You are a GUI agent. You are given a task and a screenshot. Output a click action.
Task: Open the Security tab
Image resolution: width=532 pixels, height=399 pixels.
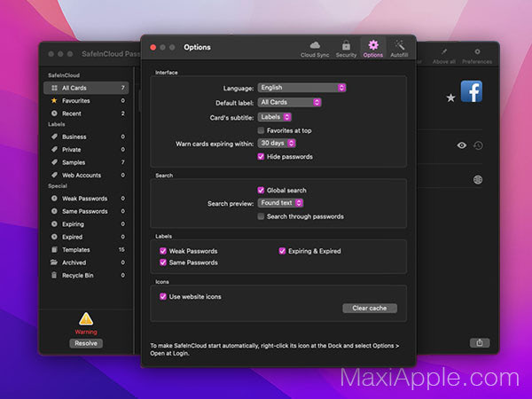pos(346,49)
